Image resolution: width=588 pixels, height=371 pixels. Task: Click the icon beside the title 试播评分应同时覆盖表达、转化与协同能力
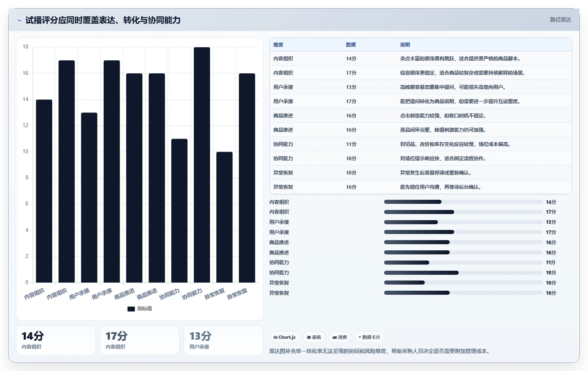19,20
